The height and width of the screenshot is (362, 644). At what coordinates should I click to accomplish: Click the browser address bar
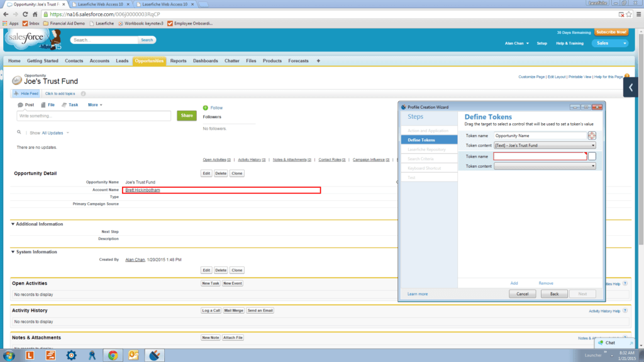[328, 14]
